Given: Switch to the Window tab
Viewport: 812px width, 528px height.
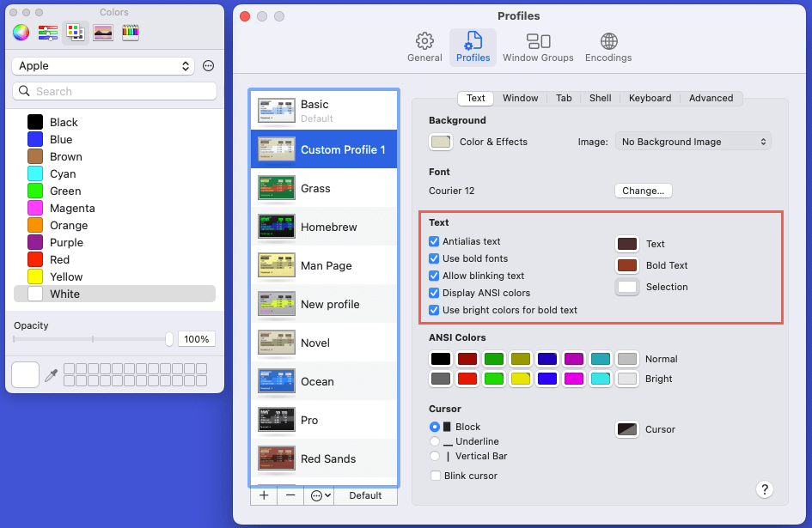Looking at the screenshot, I should point(520,98).
